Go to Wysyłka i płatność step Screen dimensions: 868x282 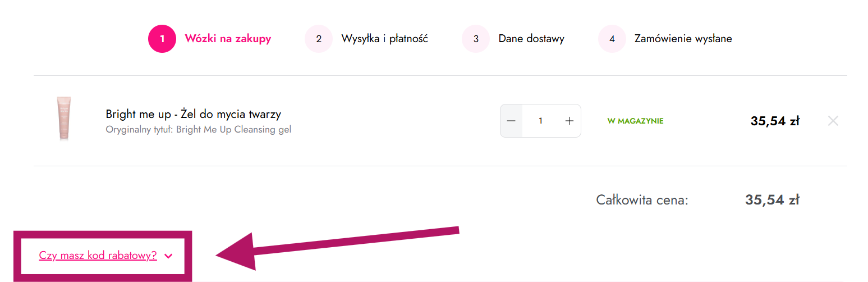[385, 39]
